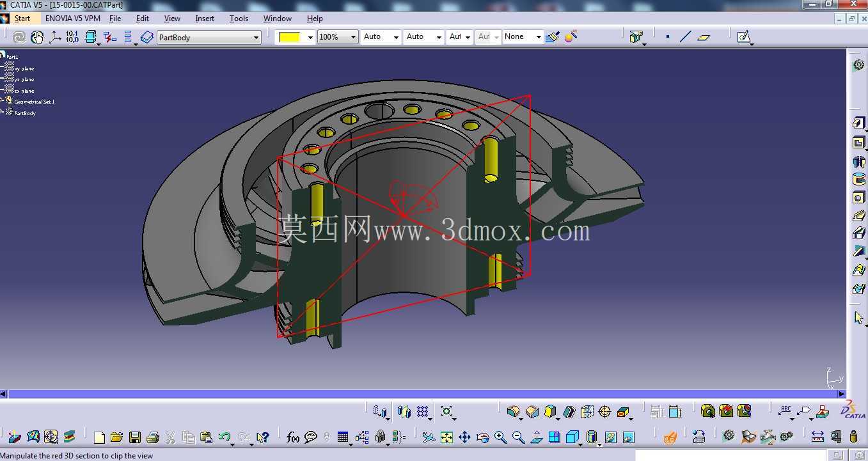Select the Rotate view tool
The height and width of the screenshot is (461, 868).
click(482, 437)
